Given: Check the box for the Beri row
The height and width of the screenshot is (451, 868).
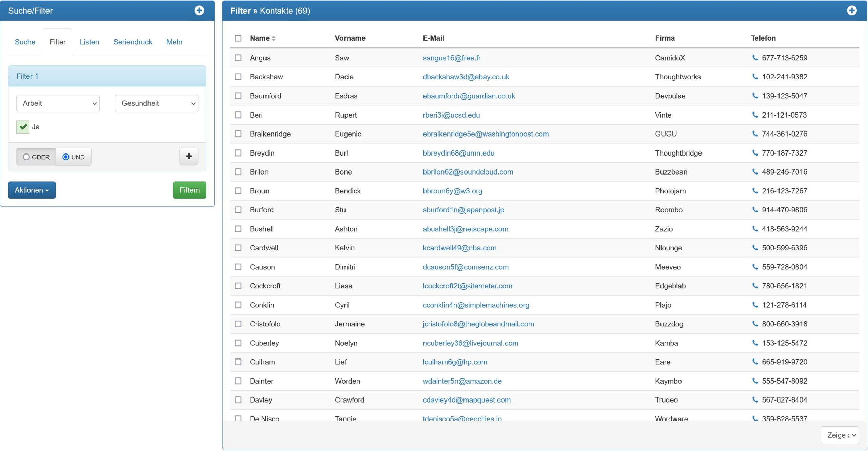Looking at the screenshot, I should (238, 115).
